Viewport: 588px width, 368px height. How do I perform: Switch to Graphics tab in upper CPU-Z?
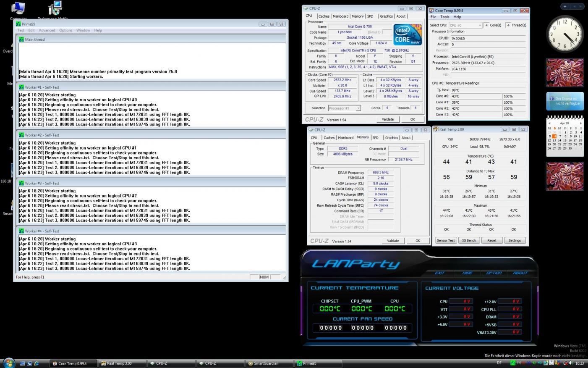click(386, 16)
